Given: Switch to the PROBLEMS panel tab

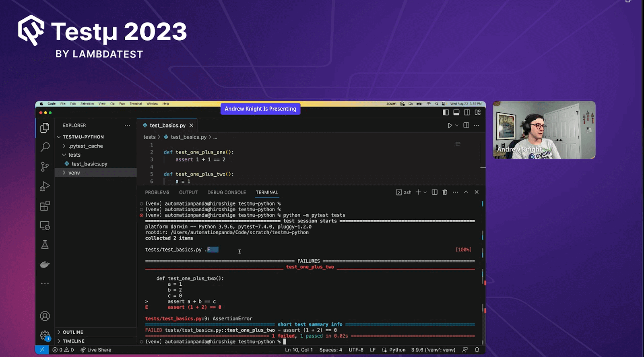Looking at the screenshot, I should click(157, 192).
